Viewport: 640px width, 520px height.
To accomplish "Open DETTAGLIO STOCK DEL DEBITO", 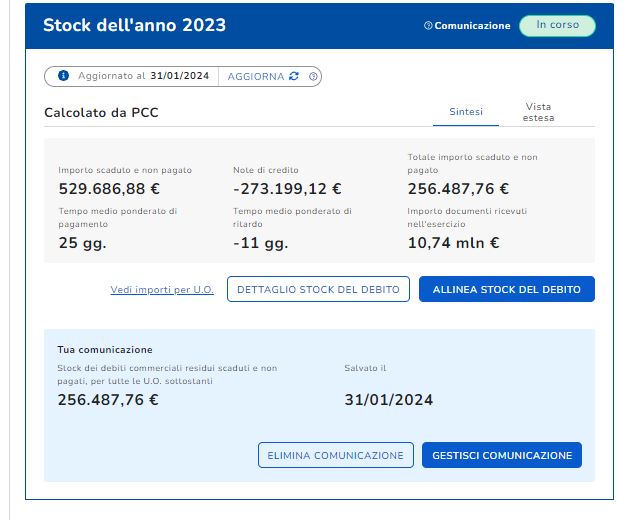I will 318,290.
